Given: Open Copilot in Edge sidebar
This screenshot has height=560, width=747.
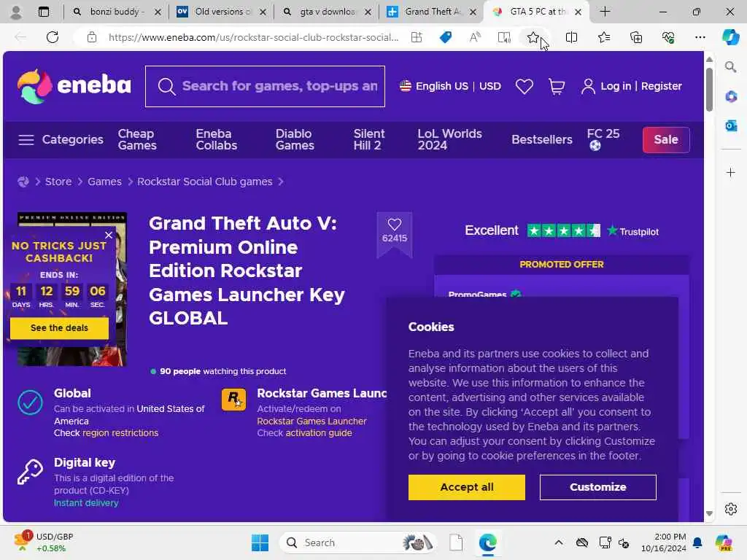Looking at the screenshot, I should (730, 37).
